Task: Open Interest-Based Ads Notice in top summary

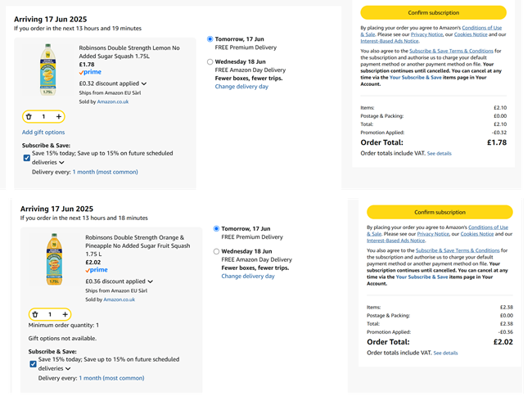Action: click(x=390, y=41)
